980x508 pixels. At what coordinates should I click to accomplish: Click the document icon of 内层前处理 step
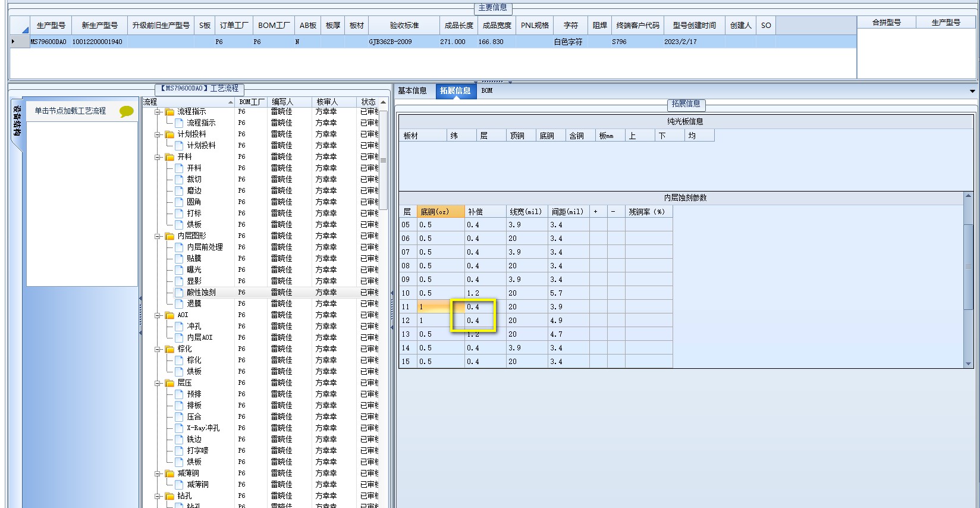click(x=179, y=247)
